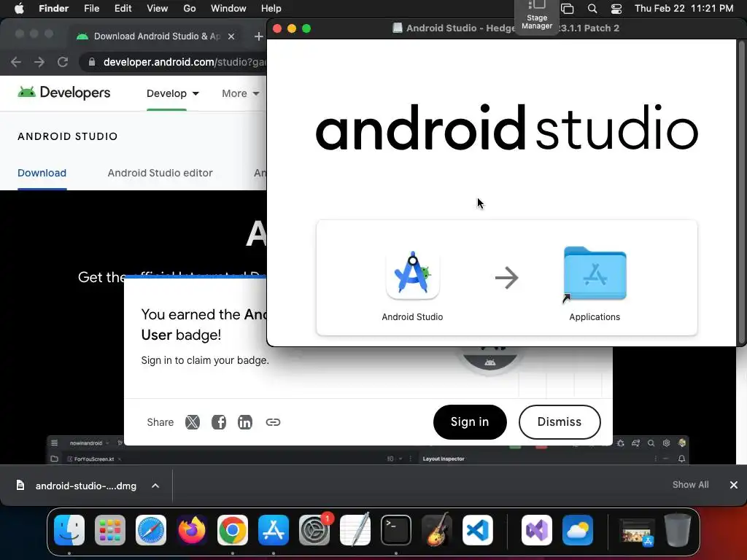Open the Edit menu

[123, 9]
